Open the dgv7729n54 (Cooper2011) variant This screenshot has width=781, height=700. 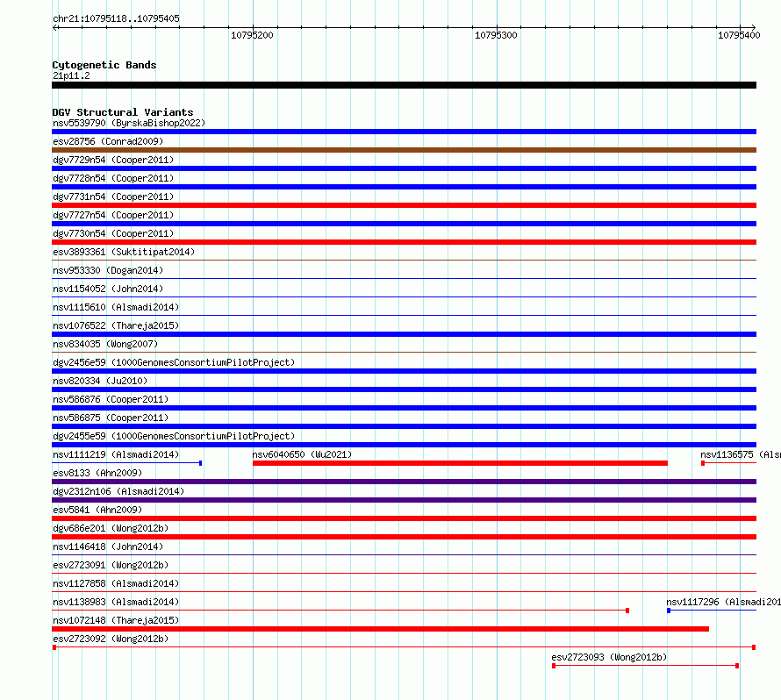(113, 160)
